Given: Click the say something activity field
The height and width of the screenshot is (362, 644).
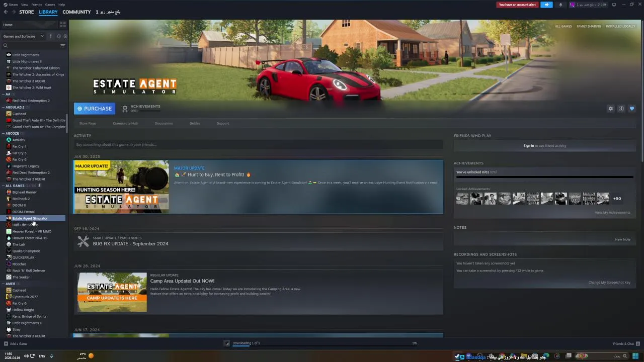Looking at the screenshot, I should (x=258, y=145).
